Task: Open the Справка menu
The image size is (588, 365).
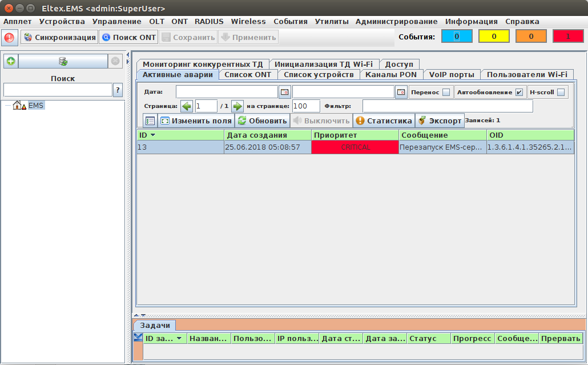Action: pyautogui.click(x=522, y=21)
